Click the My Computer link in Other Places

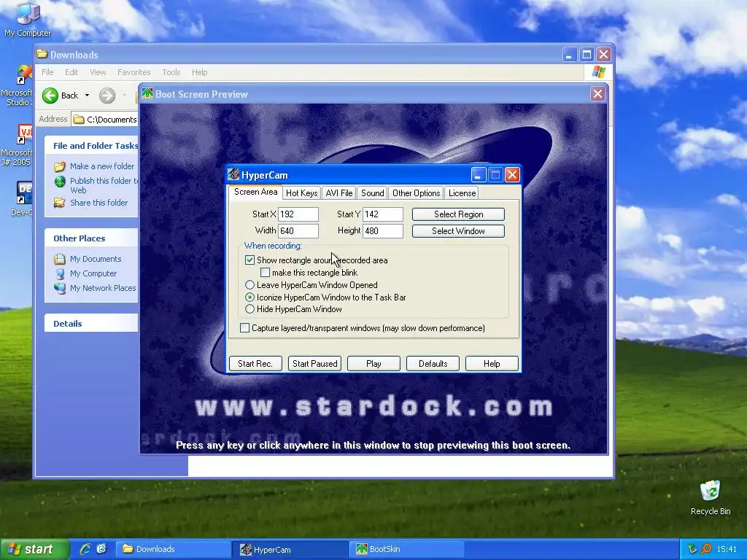click(x=93, y=274)
